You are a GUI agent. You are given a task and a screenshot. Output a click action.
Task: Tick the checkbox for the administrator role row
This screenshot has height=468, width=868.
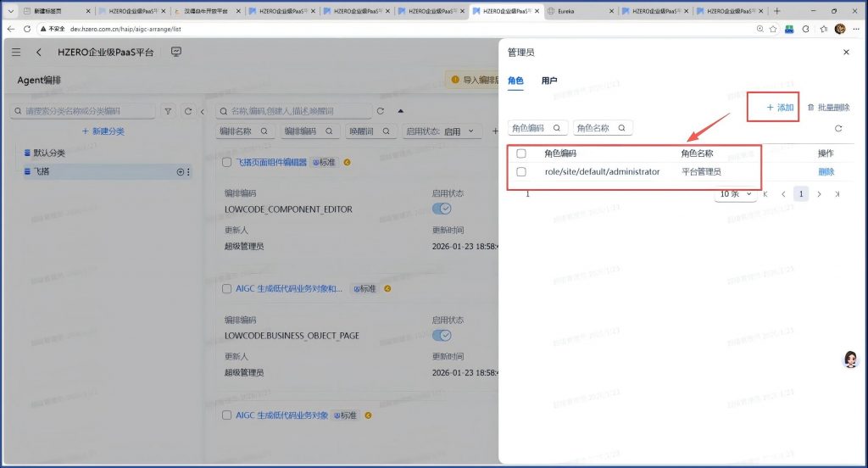click(x=521, y=171)
